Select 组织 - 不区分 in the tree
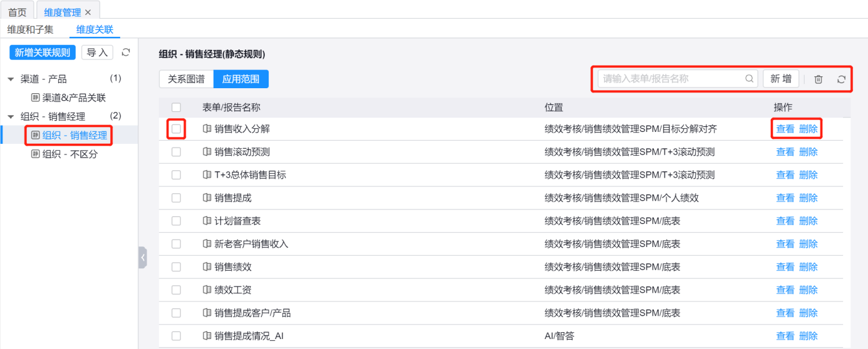Screen dimensions: 868x349 pyautogui.click(x=70, y=154)
